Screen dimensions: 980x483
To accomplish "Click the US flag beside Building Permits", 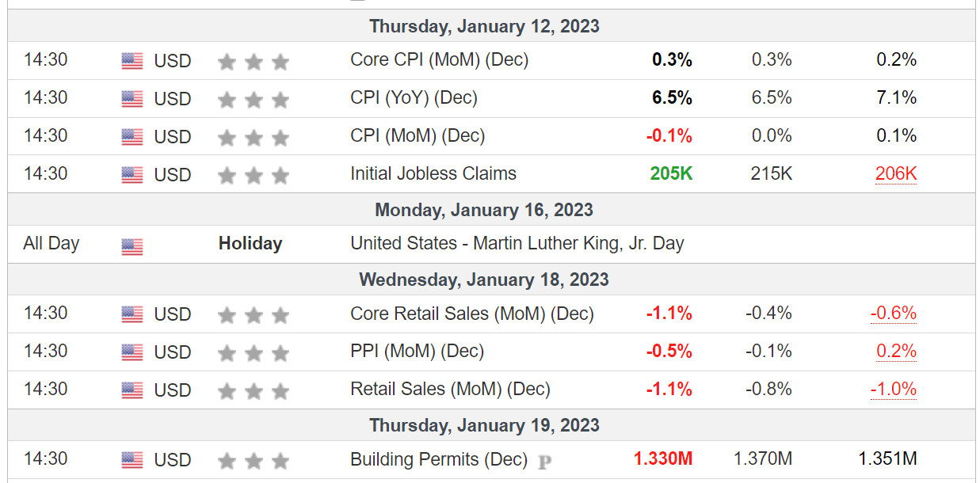I will [132, 460].
